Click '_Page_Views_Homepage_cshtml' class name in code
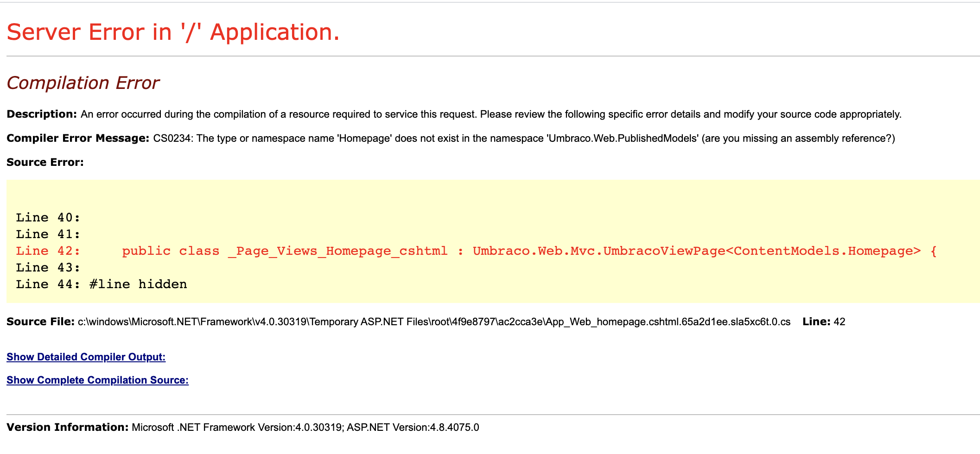The width and height of the screenshot is (980, 454). coord(337,251)
